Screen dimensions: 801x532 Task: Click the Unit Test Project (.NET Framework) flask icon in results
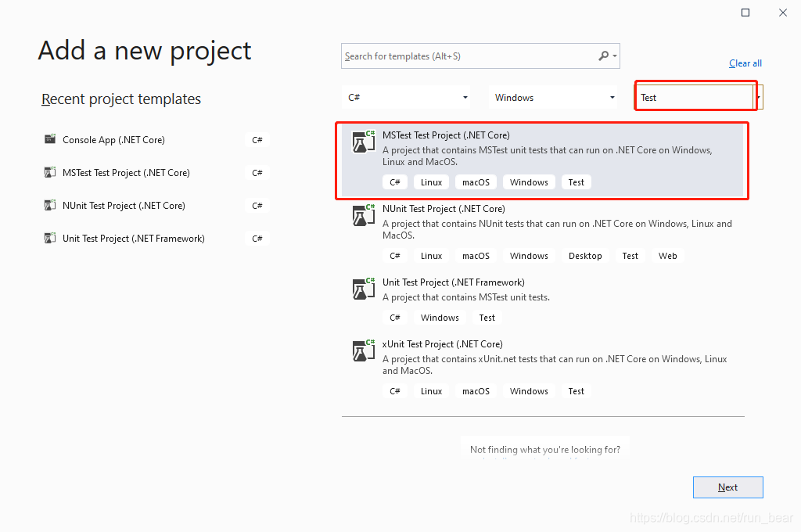click(x=363, y=289)
